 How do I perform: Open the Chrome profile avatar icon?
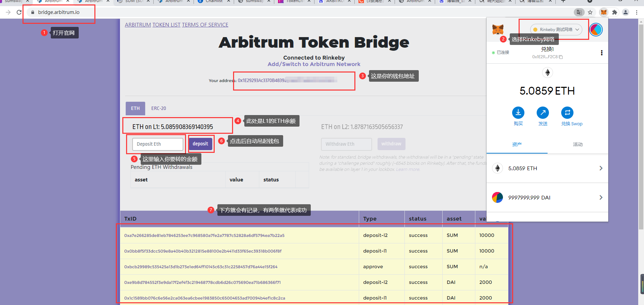click(626, 12)
